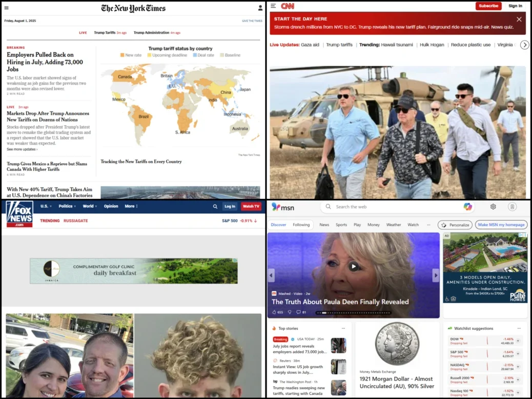Open NYT Give The Times link

(x=252, y=21)
